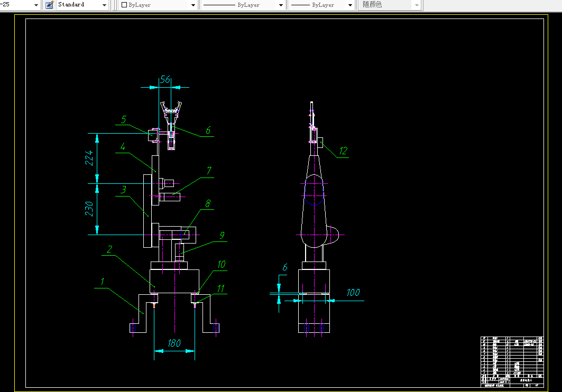Click part number label 7

(209, 171)
